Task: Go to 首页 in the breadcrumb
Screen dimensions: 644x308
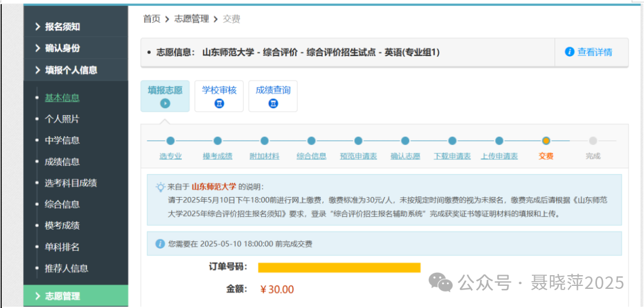Action: (151, 19)
